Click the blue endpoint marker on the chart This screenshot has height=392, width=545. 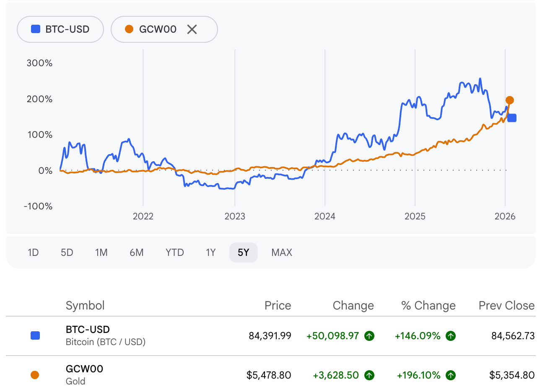coord(512,118)
